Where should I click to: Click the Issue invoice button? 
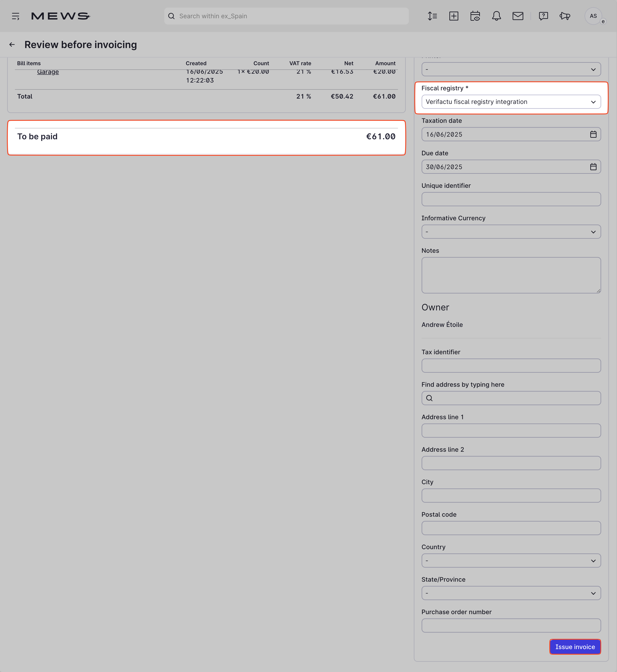[575, 647]
